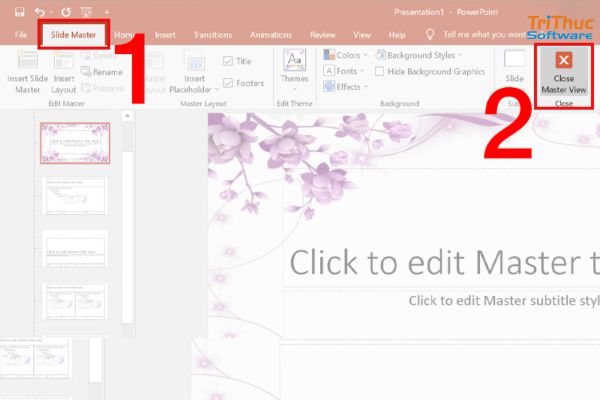Image resolution: width=600 pixels, height=400 pixels.
Task: Open the Review tab
Action: pos(323,35)
